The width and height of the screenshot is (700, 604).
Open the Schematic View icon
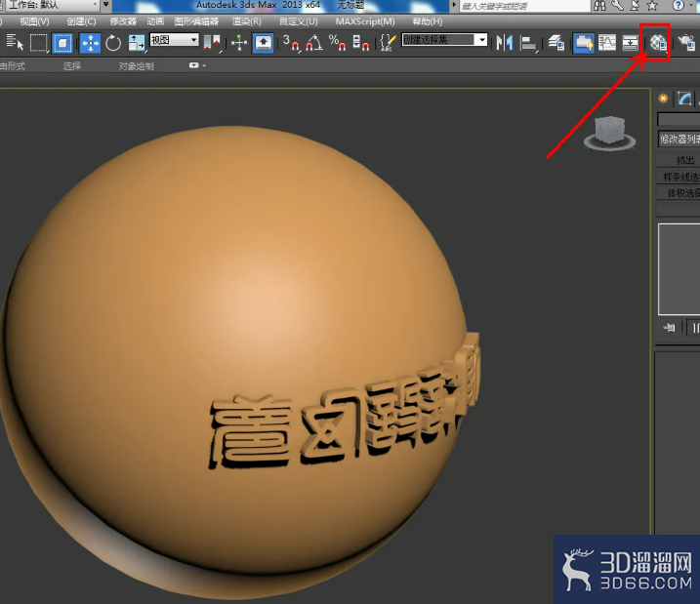[x=631, y=43]
